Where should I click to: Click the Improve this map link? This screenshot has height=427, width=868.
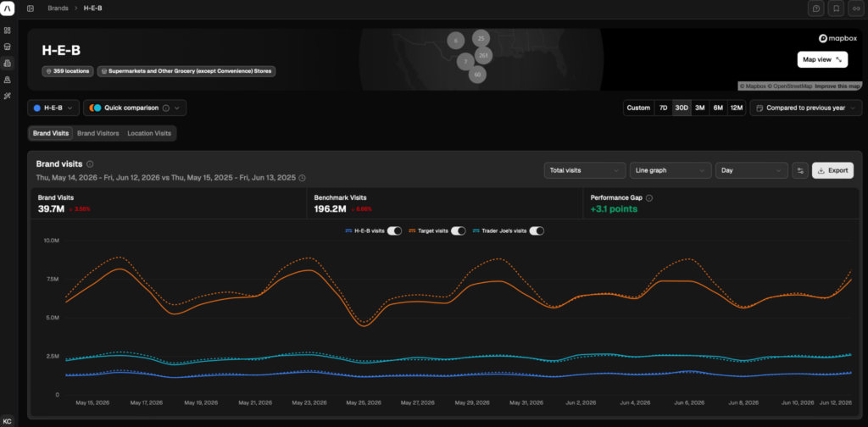837,86
